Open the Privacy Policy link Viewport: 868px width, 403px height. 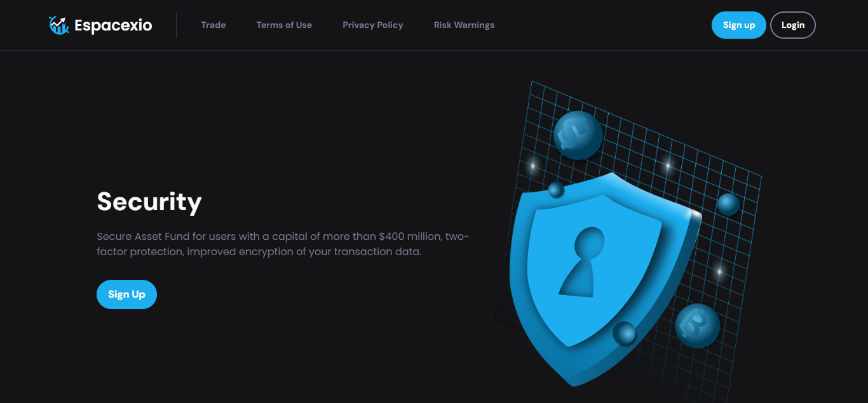373,25
